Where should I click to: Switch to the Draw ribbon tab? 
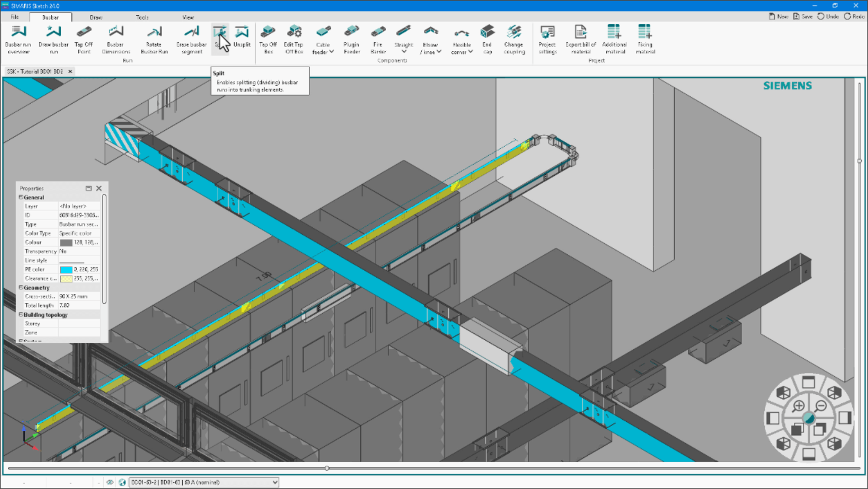coord(95,17)
